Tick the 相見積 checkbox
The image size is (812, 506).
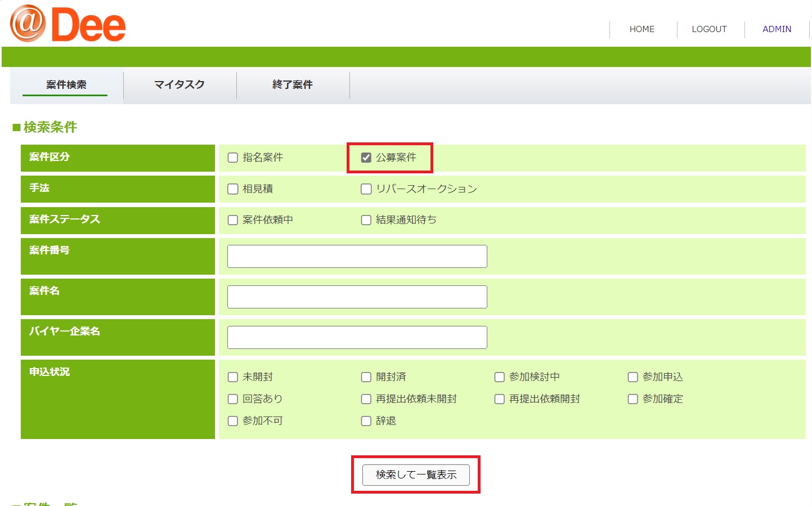pos(232,189)
